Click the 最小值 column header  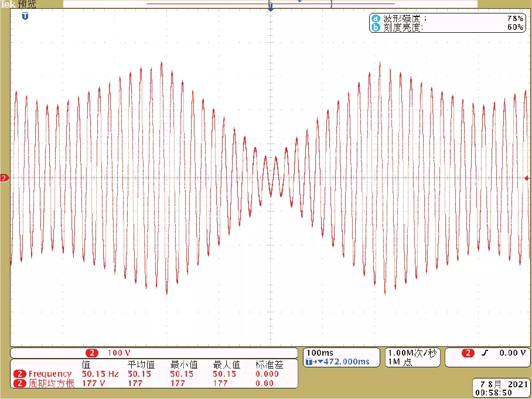[x=183, y=365]
